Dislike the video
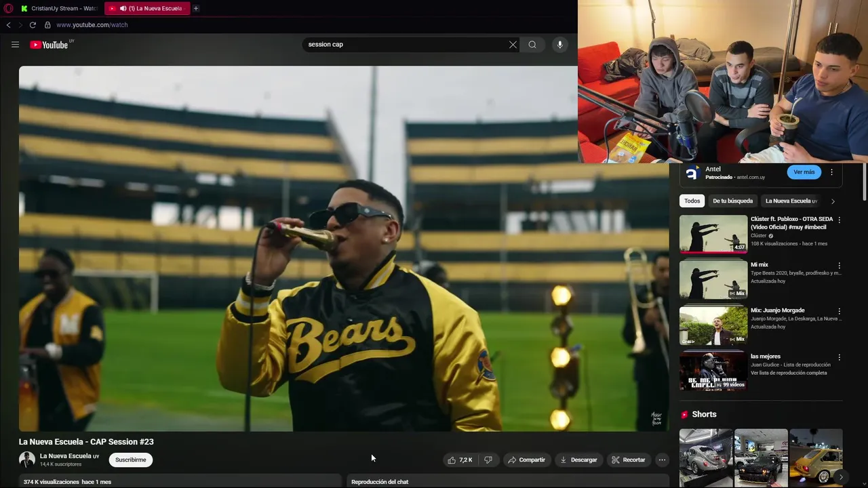Image resolution: width=868 pixels, height=488 pixels. [488, 460]
